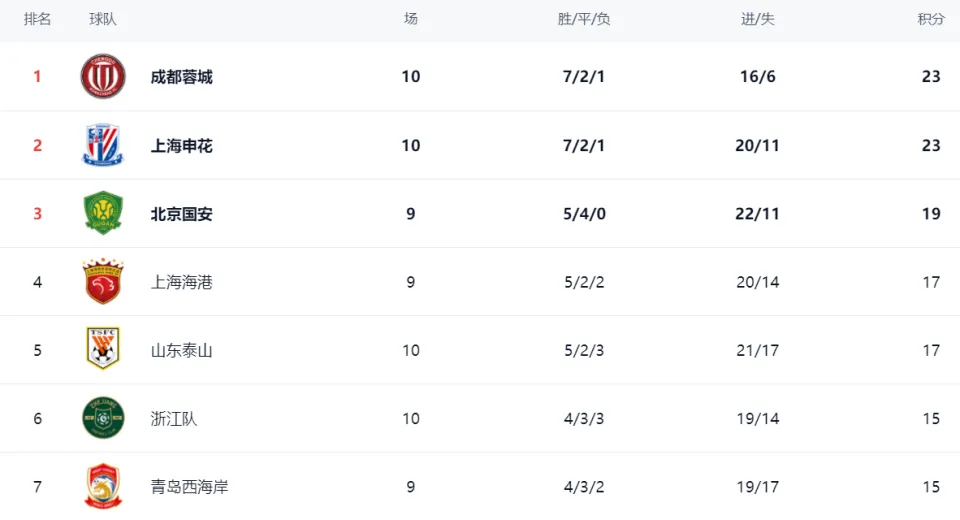Click the 浙江队 round green emblem
This screenshot has width=960, height=520.
[x=103, y=418]
